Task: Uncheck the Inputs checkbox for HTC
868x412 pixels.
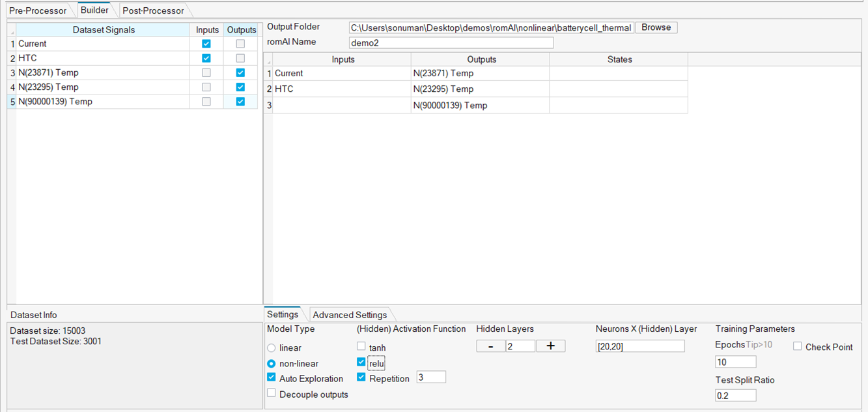Action: tap(206, 58)
